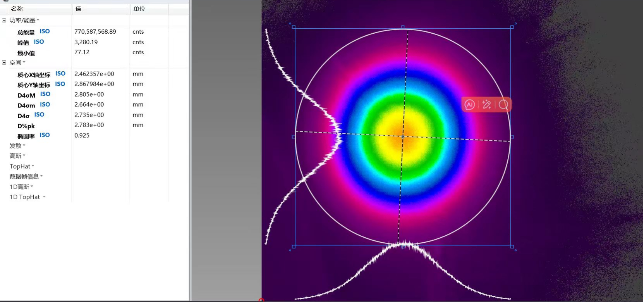Click the ISO badge beside 质心X轴坐标
Image resolution: width=644 pixels, height=302 pixels.
(x=60, y=74)
